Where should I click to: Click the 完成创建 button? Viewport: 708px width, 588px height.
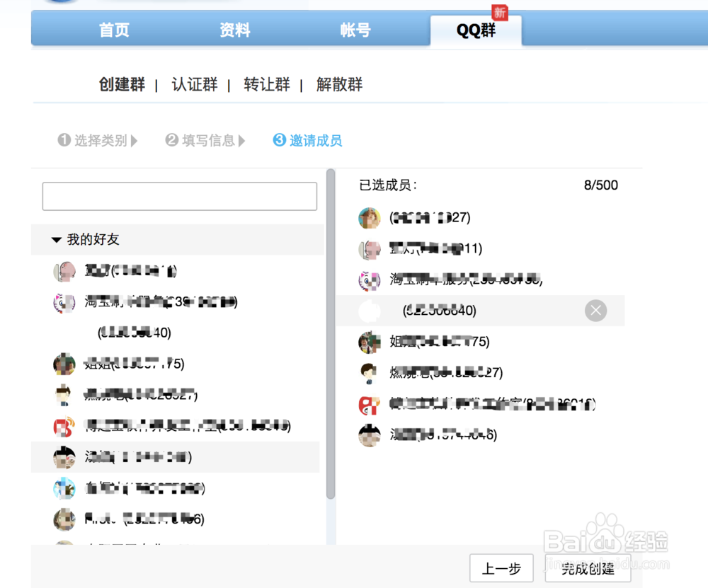(x=588, y=568)
